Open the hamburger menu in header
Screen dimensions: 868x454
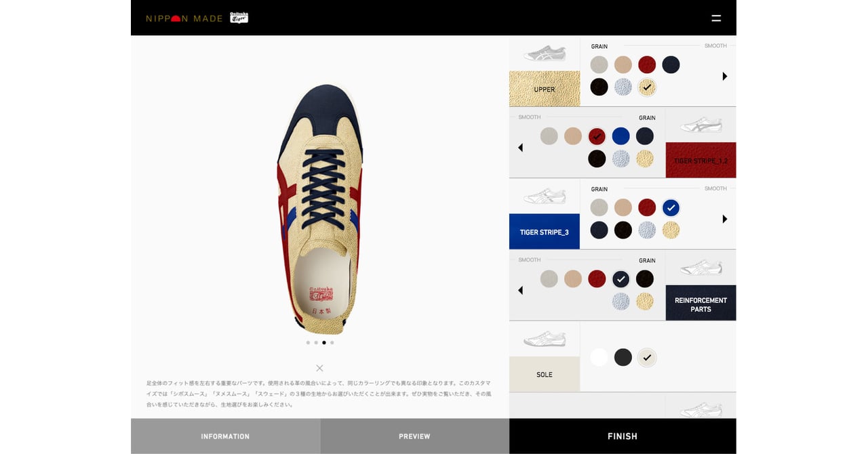pos(716,18)
